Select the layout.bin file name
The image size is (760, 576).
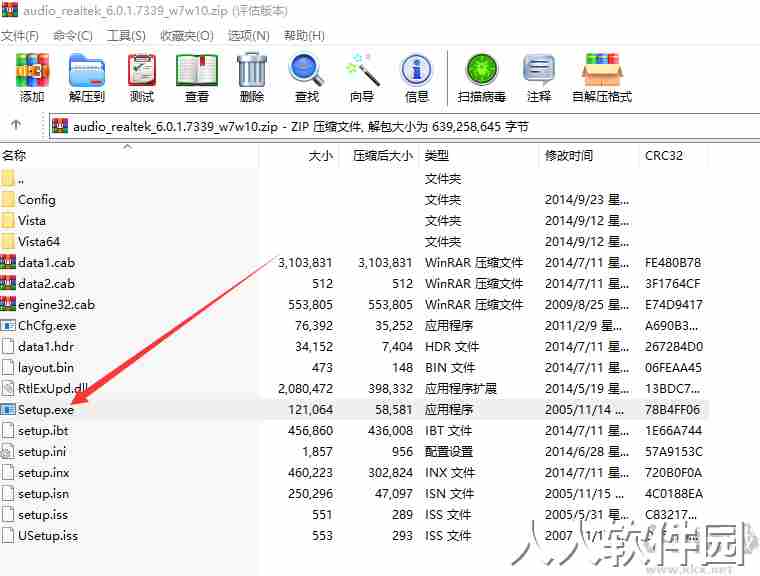pyautogui.click(x=46, y=368)
